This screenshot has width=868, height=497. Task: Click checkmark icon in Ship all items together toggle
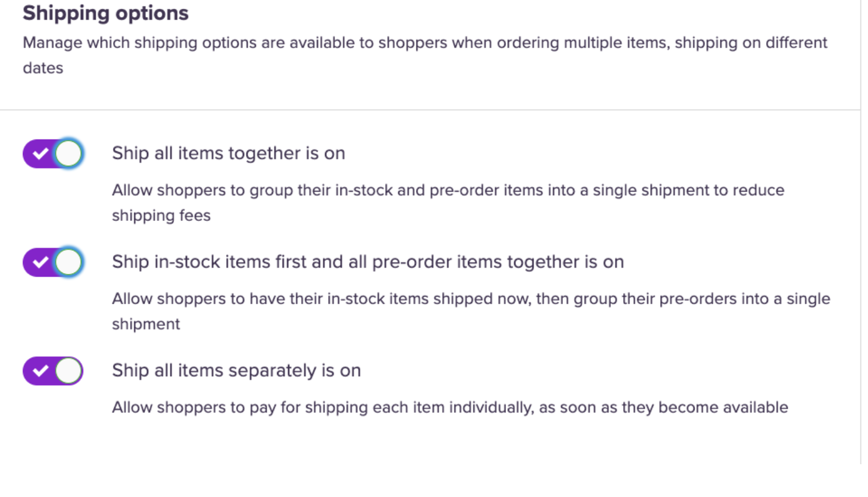coord(40,154)
